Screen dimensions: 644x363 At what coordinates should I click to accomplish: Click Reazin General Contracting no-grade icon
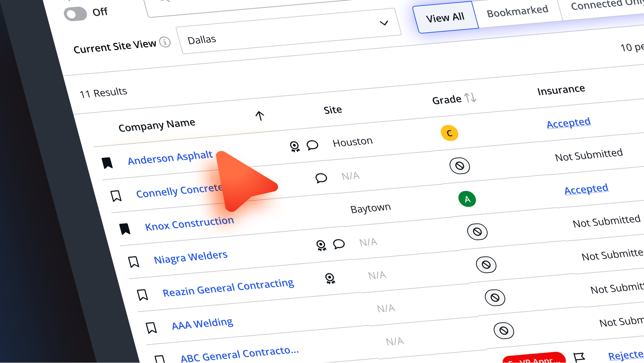coord(486,265)
